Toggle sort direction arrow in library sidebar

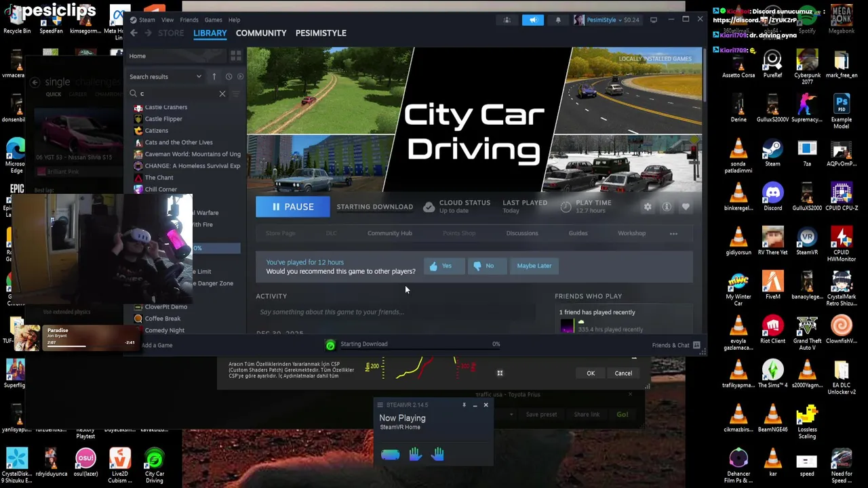click(x=214, y=77)
